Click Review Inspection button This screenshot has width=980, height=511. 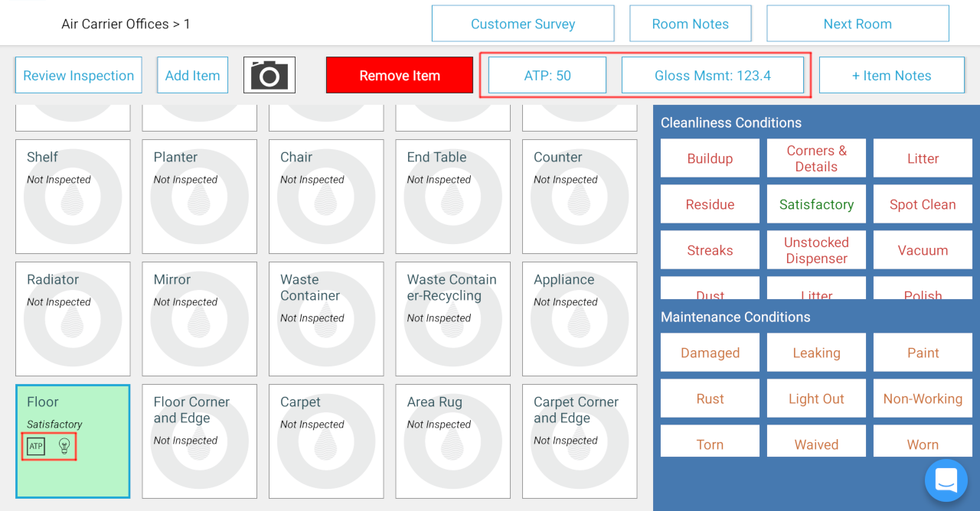(x=78, y=75)
